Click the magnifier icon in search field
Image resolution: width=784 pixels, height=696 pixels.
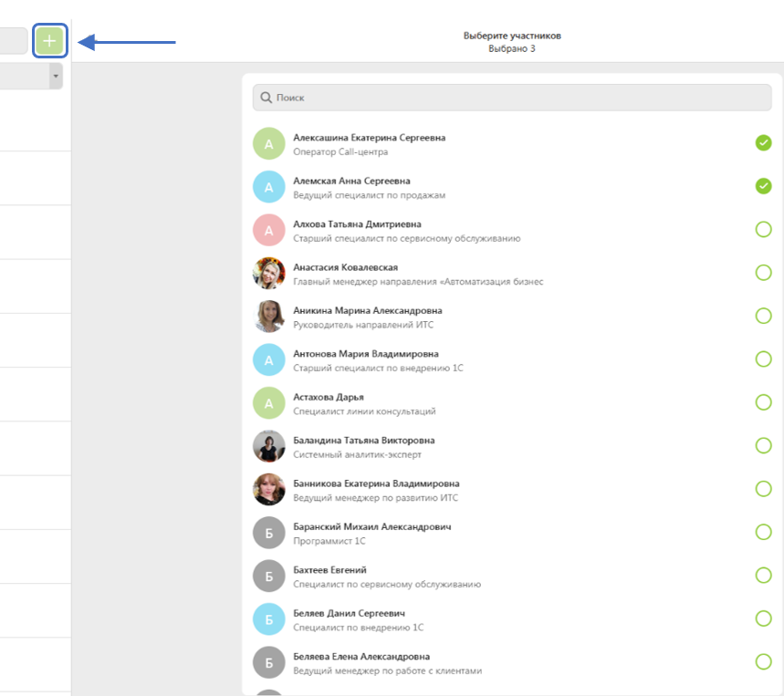tap(267, 98)
